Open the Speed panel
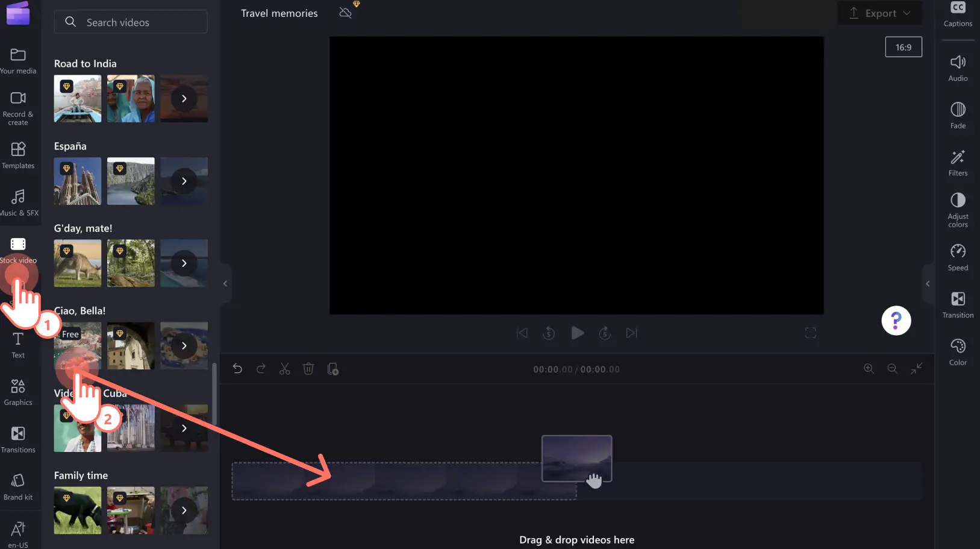 (x=958, y=258)
